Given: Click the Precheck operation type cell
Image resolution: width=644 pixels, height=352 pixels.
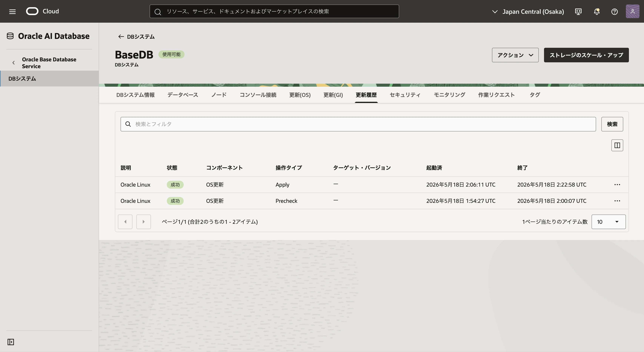Looking at the screenshot, I should (287, 201).
